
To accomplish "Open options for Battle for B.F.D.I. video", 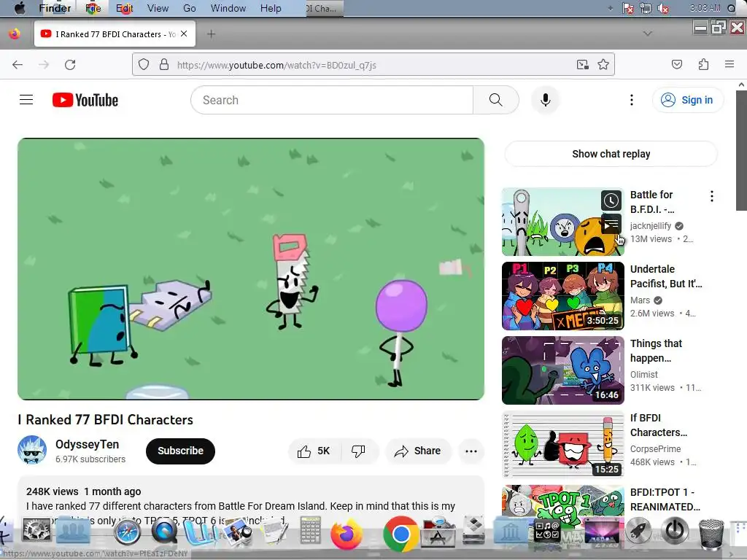I will tap(712, 196).
